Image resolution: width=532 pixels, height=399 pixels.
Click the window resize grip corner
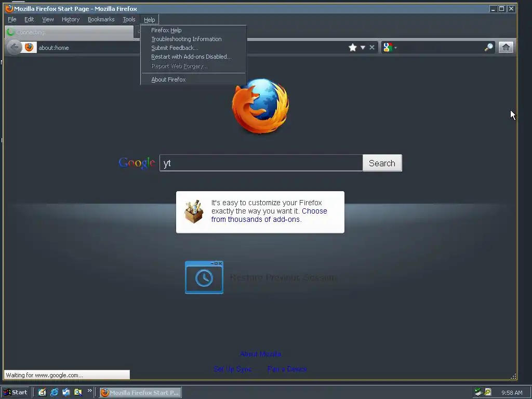click(x=513, y=376)
